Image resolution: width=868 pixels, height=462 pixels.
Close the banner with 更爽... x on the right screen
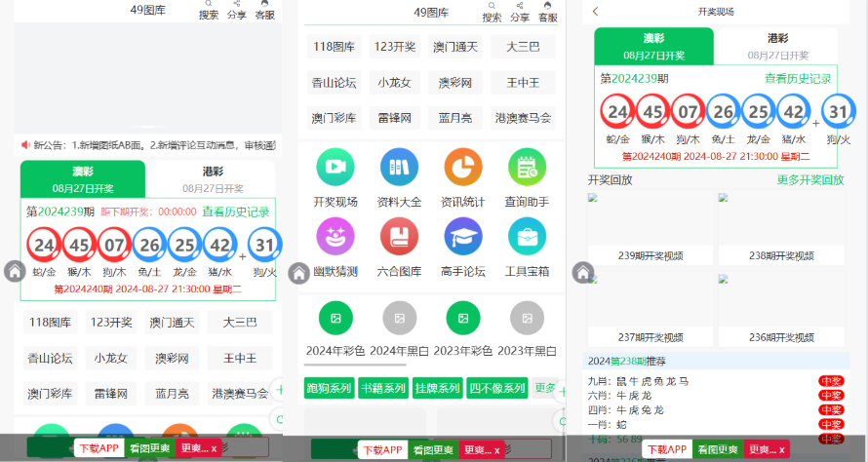(767, 449)
